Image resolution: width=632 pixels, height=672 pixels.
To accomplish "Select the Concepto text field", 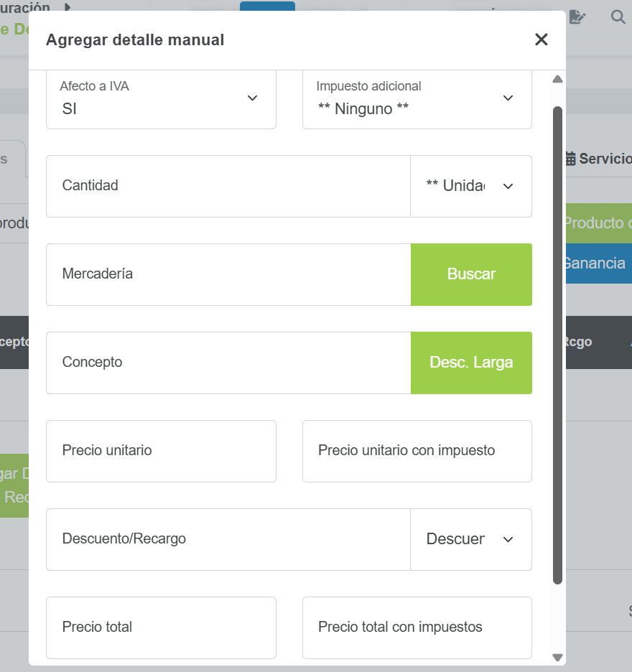I will 228,363.
